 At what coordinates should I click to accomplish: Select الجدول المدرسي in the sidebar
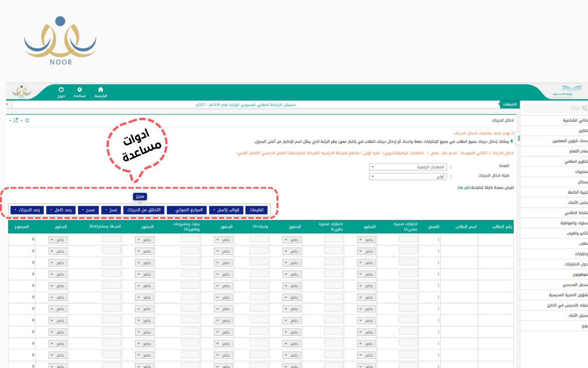(575, 285)
